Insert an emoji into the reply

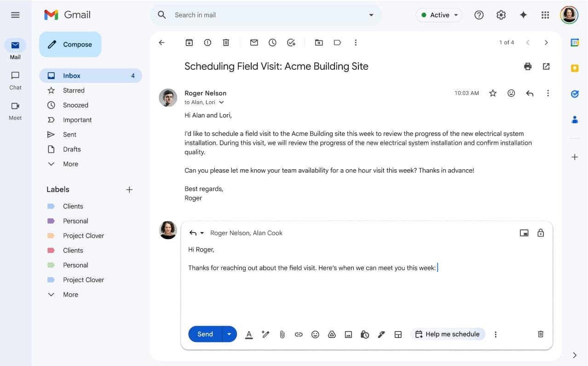[315, 334]
